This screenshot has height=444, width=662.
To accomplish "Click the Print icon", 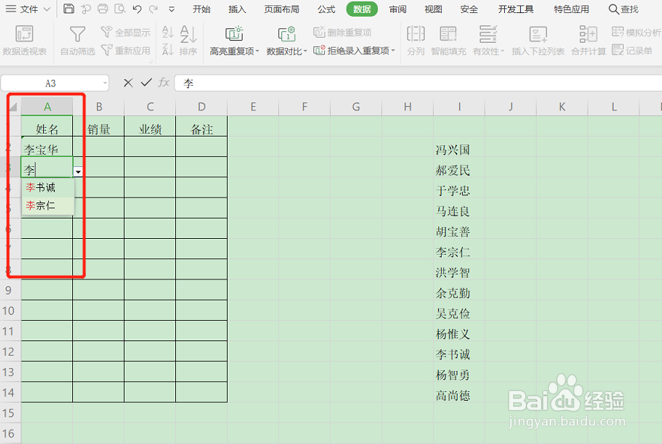I will point(103,9).
